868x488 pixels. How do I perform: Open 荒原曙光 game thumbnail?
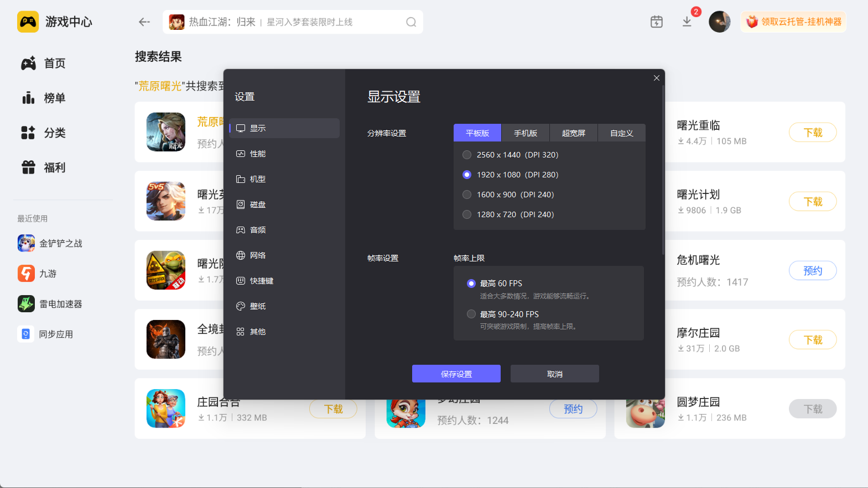166,132
